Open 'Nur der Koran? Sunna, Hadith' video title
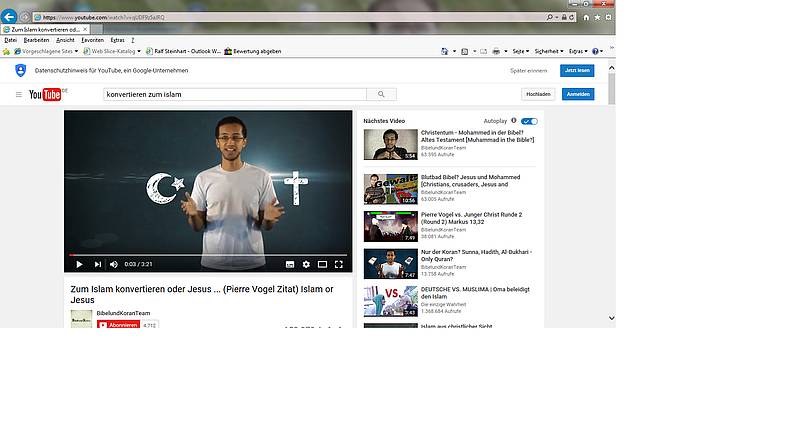 click(x=477, y=256)
